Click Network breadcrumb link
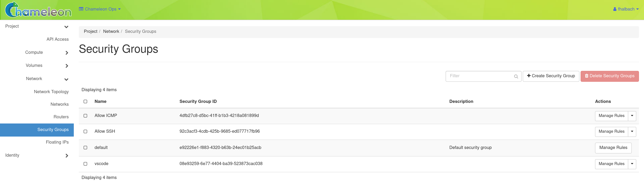Screen dimensions: 644x189 pyautogui.click(x=111, y=31)
